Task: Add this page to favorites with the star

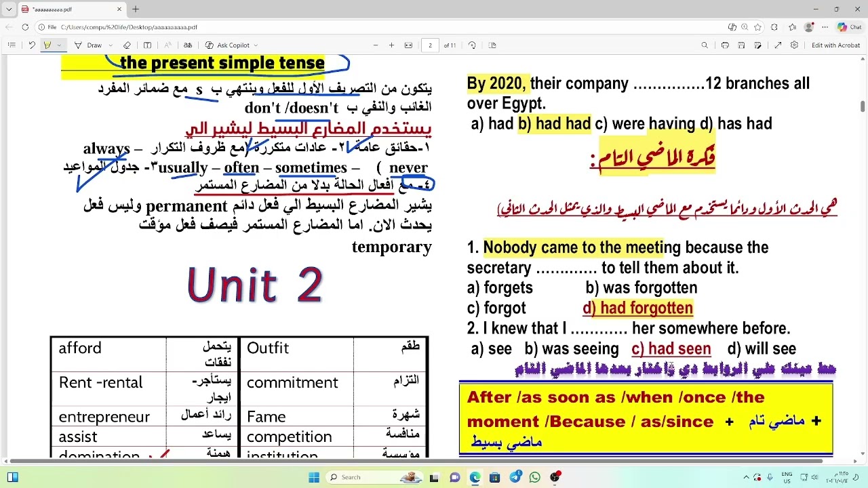Action: (757, 27)
